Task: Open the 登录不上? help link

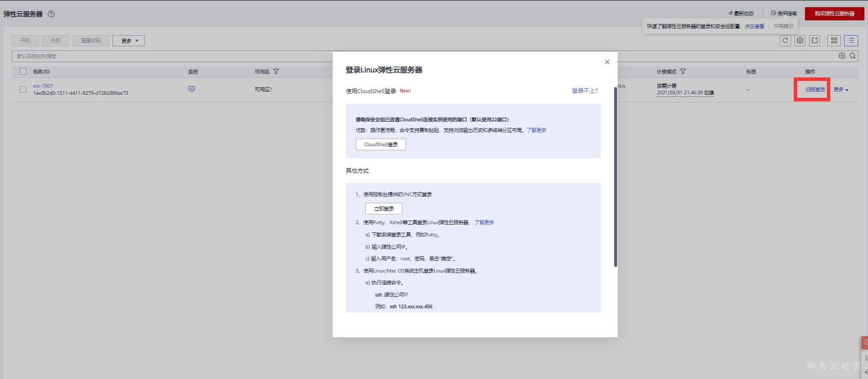Action: (x=585, y=91)
